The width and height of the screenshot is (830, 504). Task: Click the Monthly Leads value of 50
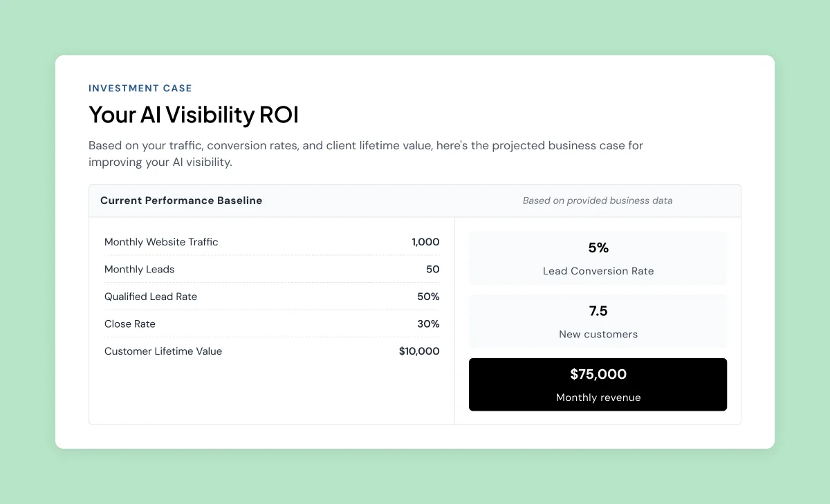433,269
